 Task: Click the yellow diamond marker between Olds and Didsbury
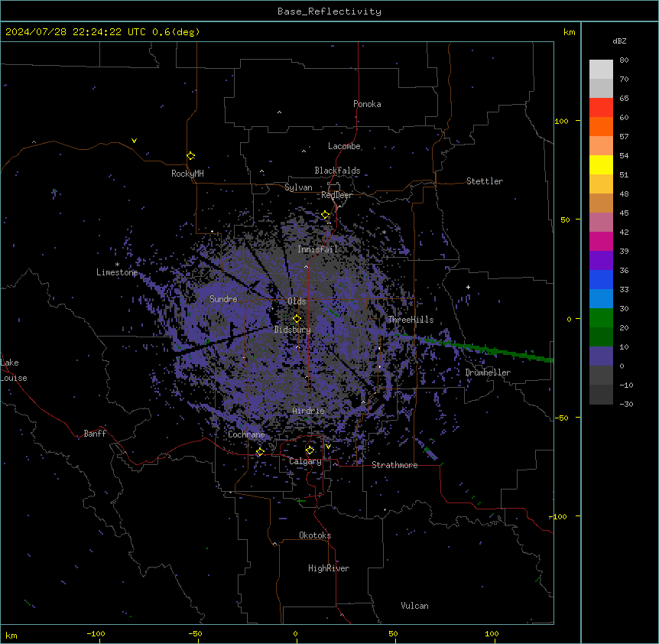297,318
